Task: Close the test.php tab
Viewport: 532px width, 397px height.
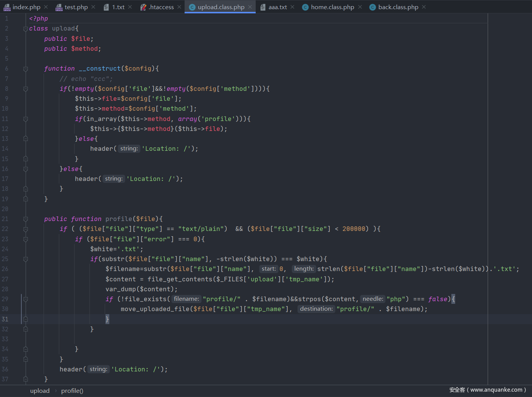Action: (x=93, y=7)
